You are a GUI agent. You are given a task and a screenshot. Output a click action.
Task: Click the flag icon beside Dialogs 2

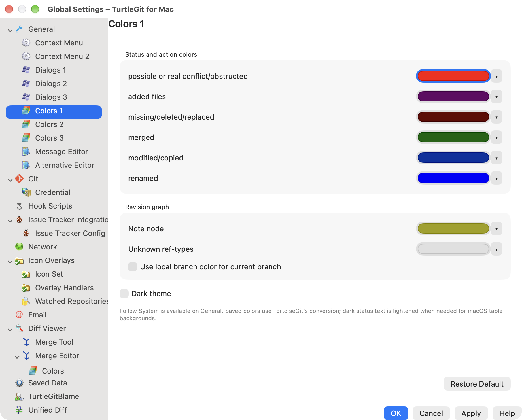[x=26, y=83]
